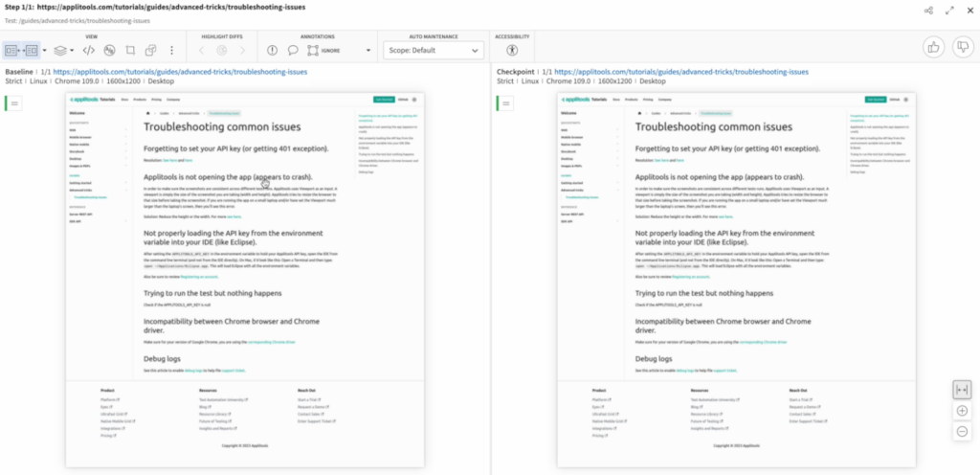This screenshot has height=475, width=980.
Task: Open the Scope: Default dropdown
Action: click(432, 50)
